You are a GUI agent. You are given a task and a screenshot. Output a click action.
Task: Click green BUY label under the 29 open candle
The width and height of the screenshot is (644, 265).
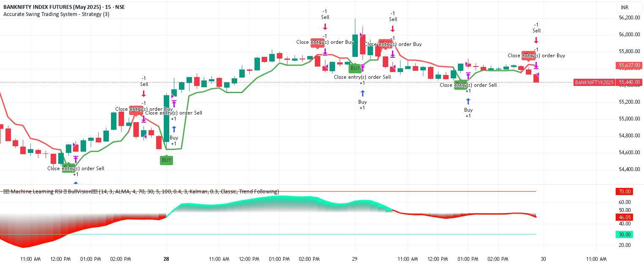(x=355, y=68)
